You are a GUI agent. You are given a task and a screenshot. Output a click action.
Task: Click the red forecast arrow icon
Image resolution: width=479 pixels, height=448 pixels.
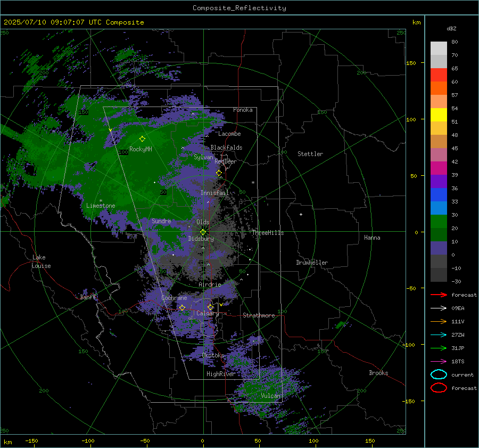click(439, 295)
